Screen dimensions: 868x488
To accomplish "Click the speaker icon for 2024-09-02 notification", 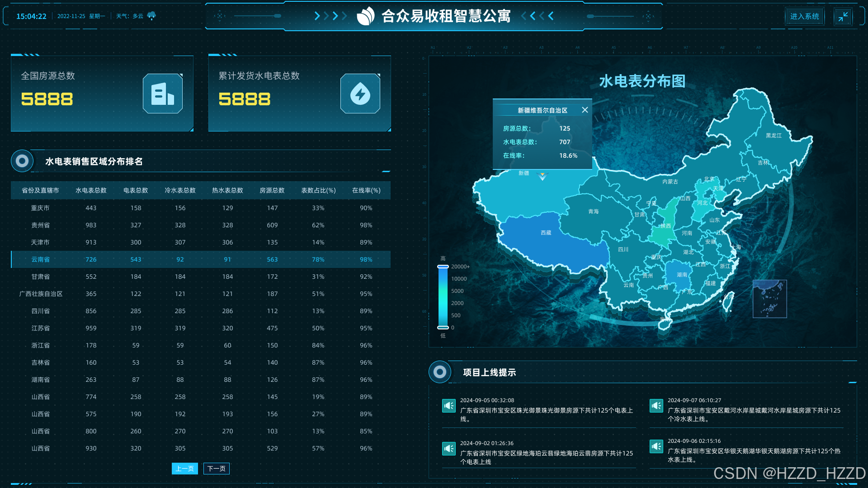I will (448, 449).
